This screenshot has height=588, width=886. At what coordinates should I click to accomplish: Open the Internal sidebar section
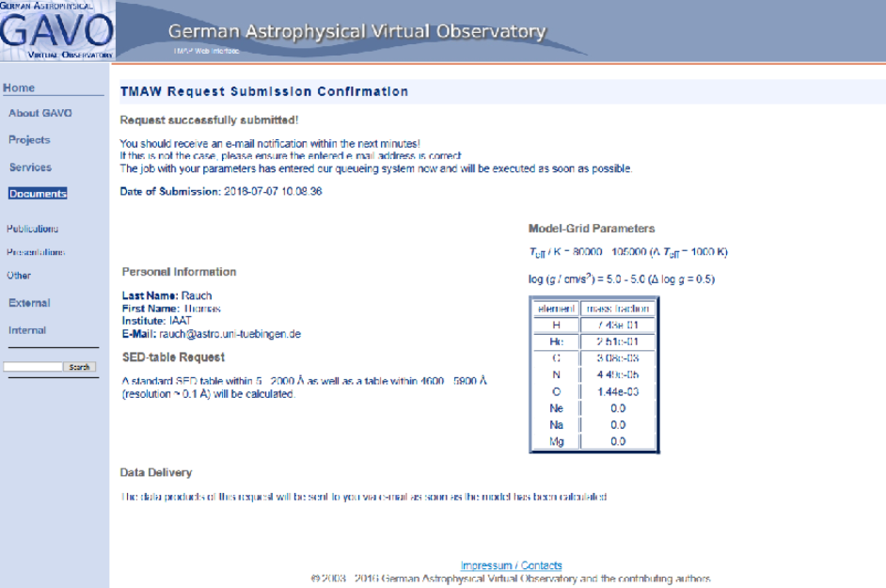tap(27, 330)
